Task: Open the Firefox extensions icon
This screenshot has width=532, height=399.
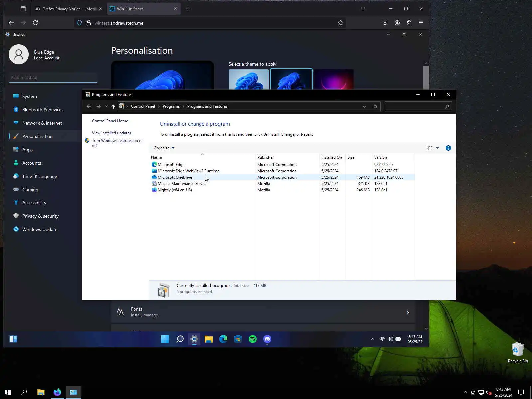Action: [409, 23]
